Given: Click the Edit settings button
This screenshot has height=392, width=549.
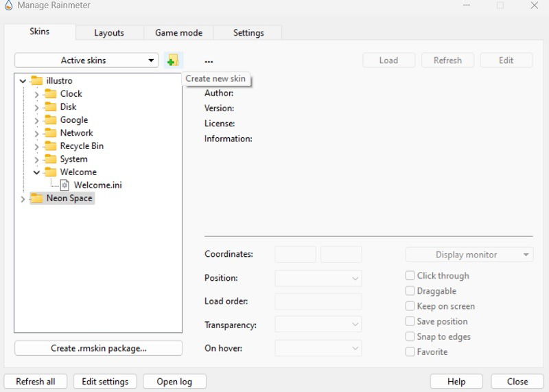Looking at the screenshot, I should [105, 382].
